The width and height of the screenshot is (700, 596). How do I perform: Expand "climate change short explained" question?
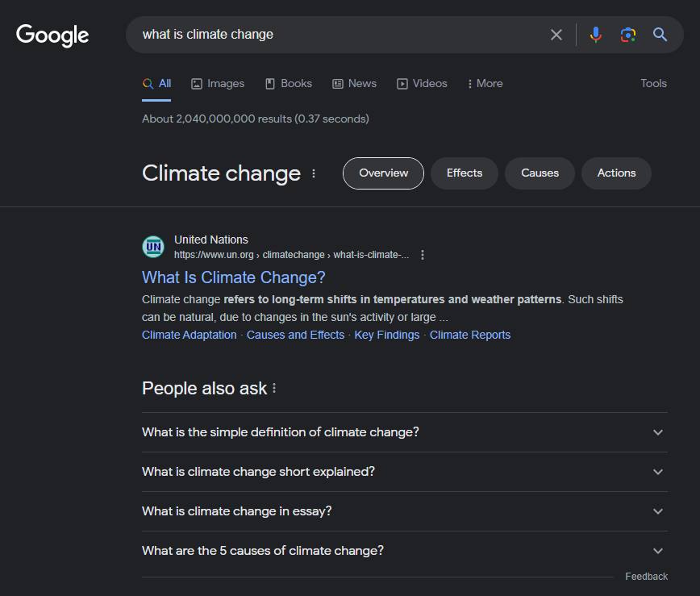click(x=658, y=472)
